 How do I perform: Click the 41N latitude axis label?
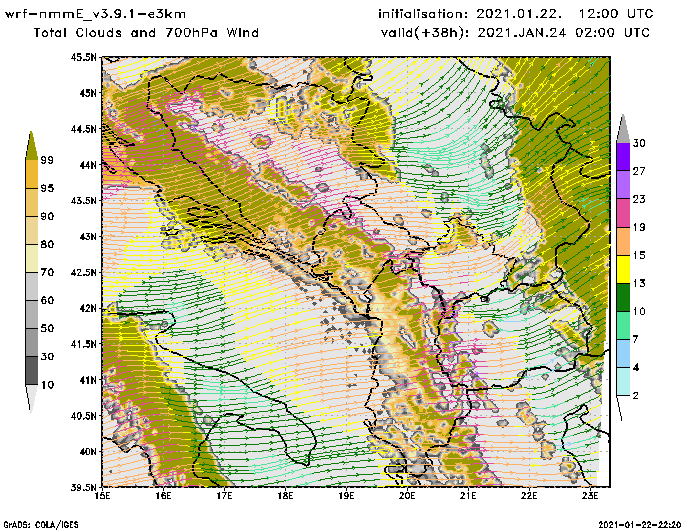pyautogui.click(x=88, y=380)
